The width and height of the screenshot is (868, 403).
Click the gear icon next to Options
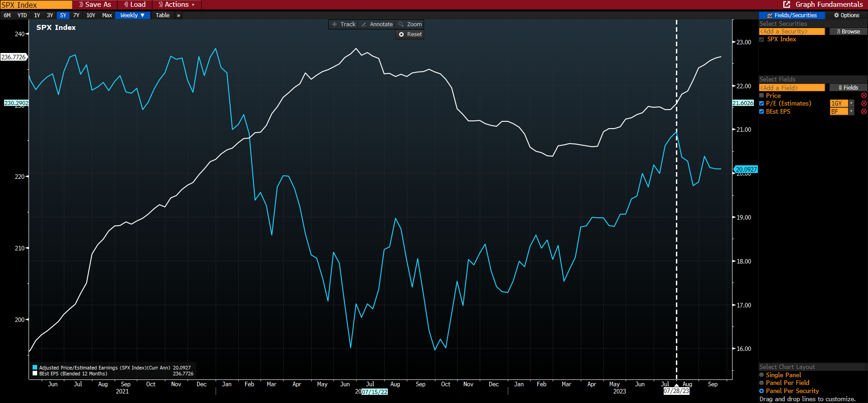[836, 15]
